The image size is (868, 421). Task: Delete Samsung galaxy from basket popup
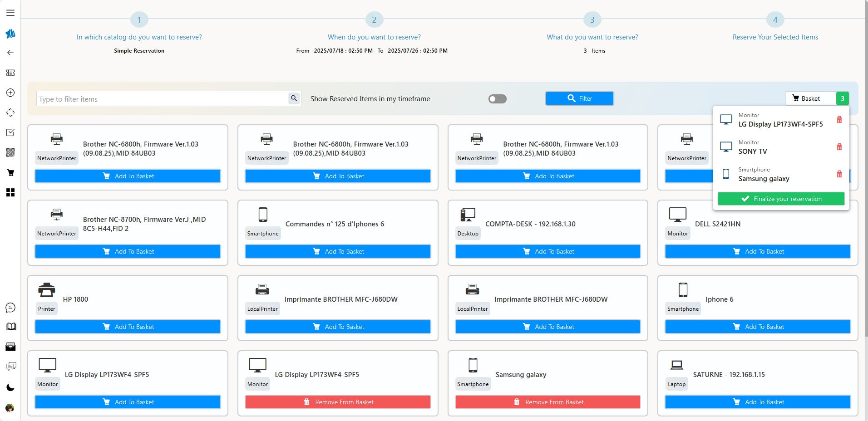(x=839, y=174)
